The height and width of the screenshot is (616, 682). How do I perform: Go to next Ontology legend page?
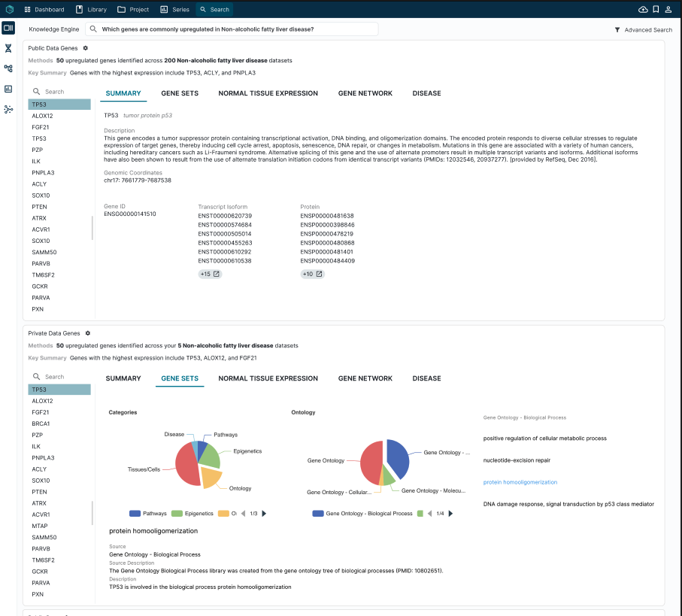pyautogui.click(x=450, y=513)
